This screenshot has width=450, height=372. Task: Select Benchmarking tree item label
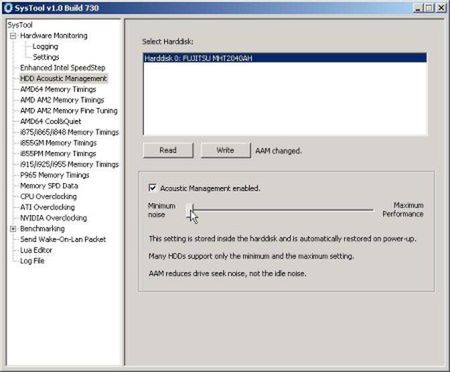click(x=42, y=229)
